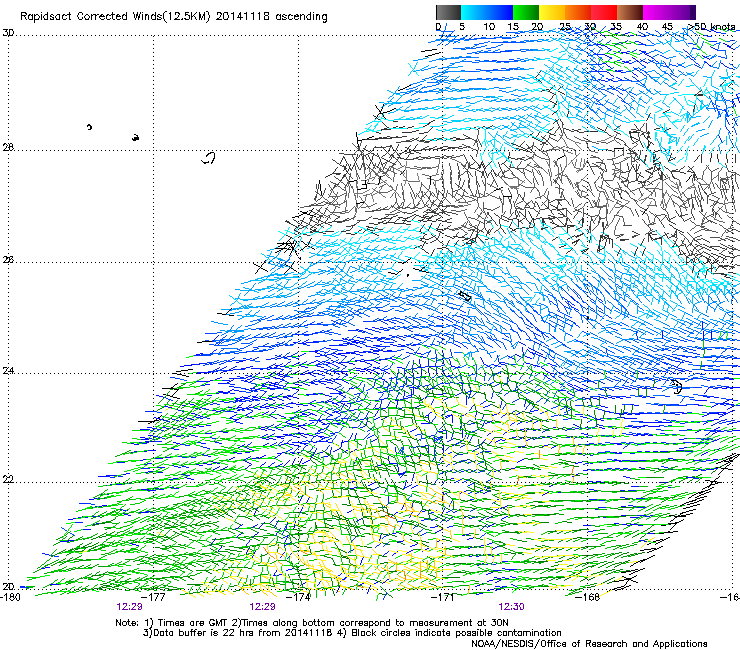
Task: Click the '>50 knots' legend label
Action: point(711,27)
